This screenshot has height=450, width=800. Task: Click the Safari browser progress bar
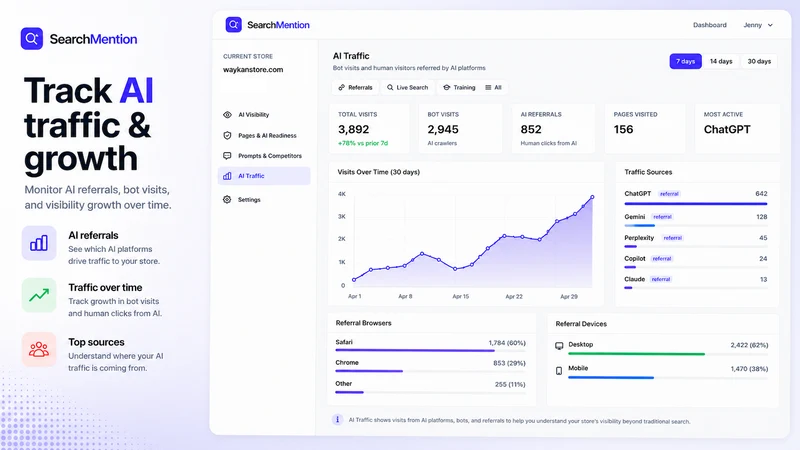click(x=430, y=351)
